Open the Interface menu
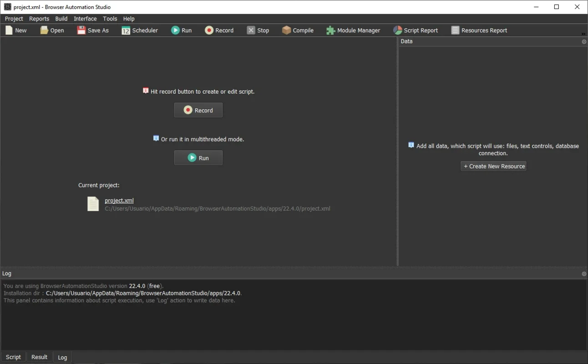 (85, 19)
